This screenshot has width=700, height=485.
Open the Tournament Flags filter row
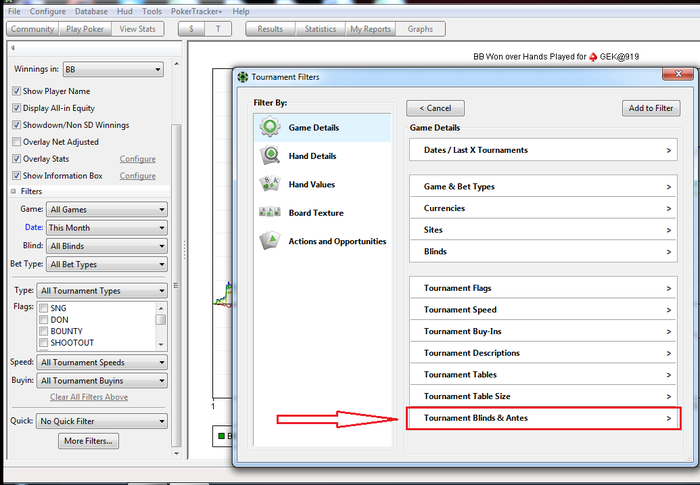click(x=543, y=288)
